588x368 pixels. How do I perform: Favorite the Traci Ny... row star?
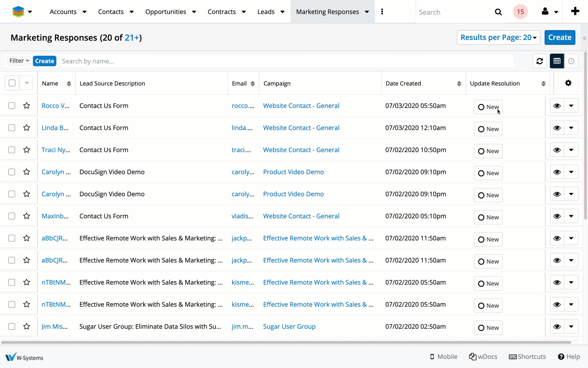[27, 150]
